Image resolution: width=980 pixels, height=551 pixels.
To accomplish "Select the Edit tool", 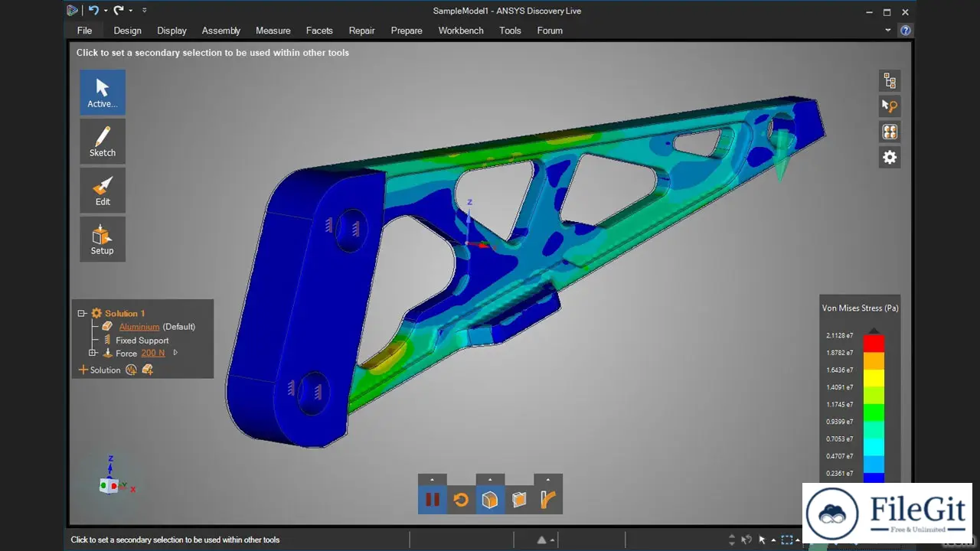I will 103,191.
